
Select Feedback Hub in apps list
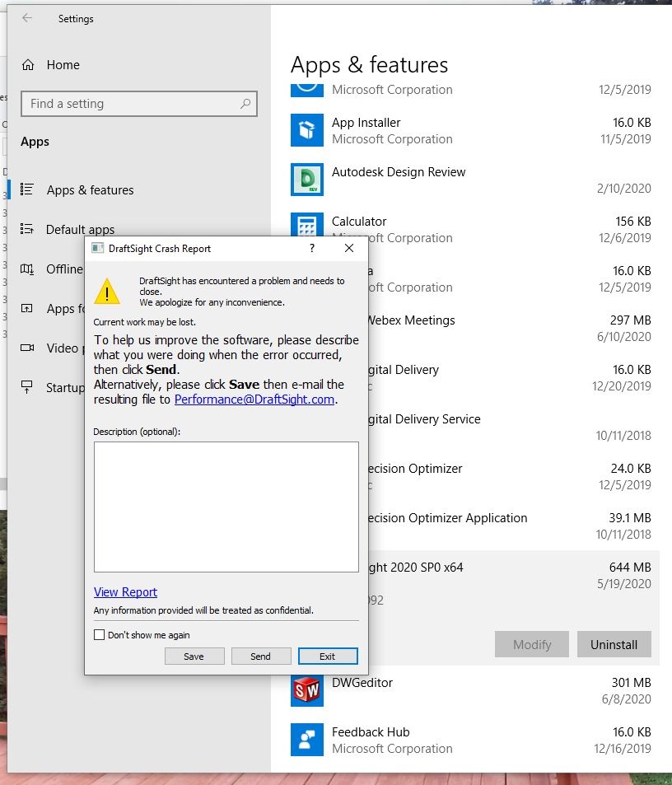471,740
